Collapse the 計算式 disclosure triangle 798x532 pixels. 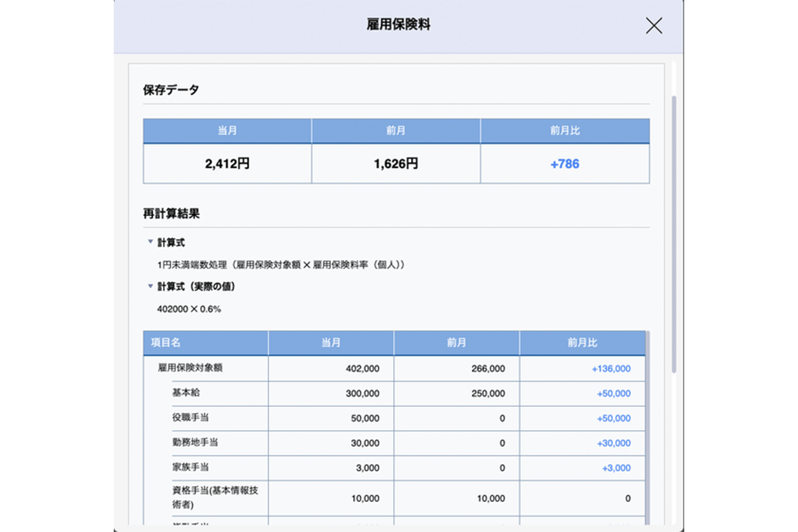pos(151,243)
